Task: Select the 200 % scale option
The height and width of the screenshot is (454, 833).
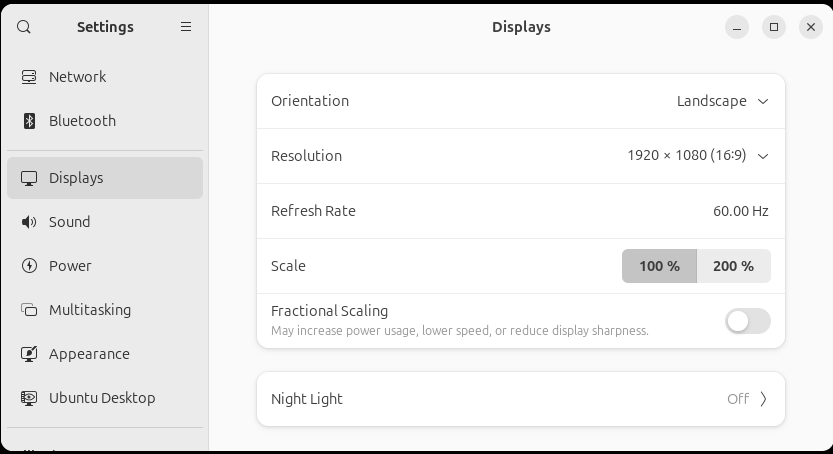Action: click(733, 266)
